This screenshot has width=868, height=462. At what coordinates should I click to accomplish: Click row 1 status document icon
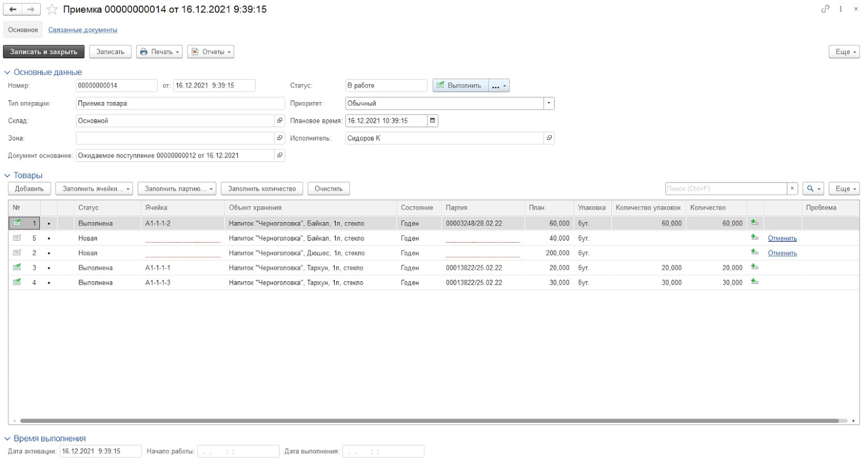tap(17, 223)
